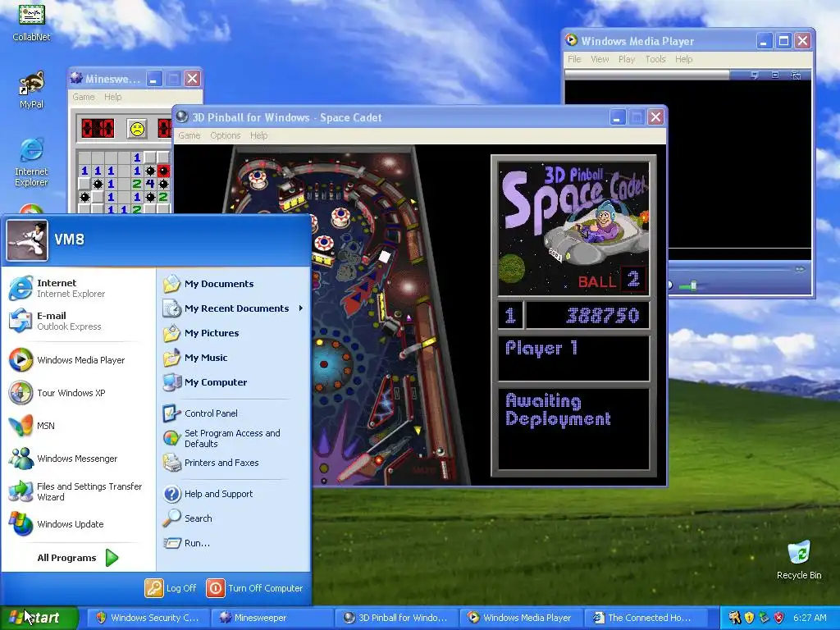Click the Minesweeper cell showing number 4
The width and height of the screenshot is (840, 630).
[x=150, y=184]
